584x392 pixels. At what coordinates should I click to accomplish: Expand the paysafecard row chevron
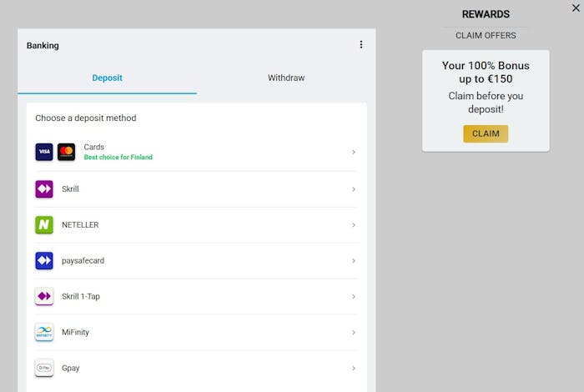(x=354, y=261)
